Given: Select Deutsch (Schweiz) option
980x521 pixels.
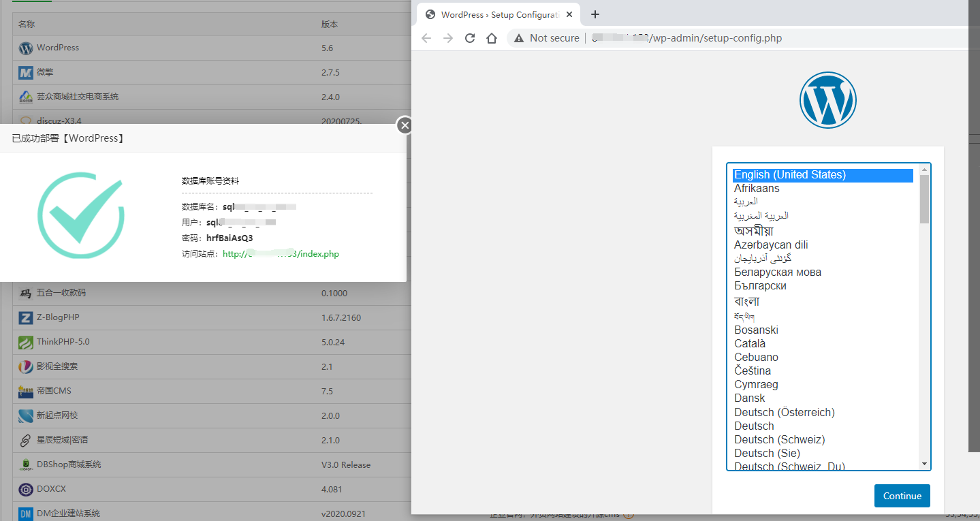Looking at the screenshot, I should 780,440.
